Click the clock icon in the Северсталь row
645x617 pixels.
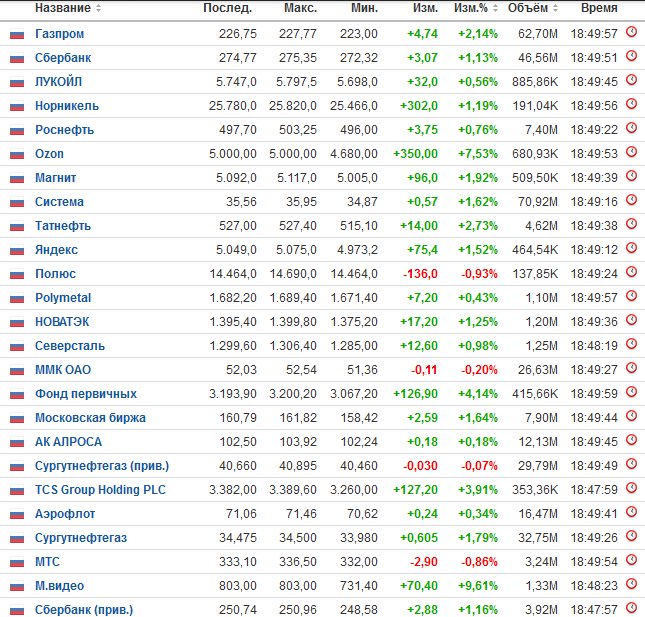(x=631, y=344)
